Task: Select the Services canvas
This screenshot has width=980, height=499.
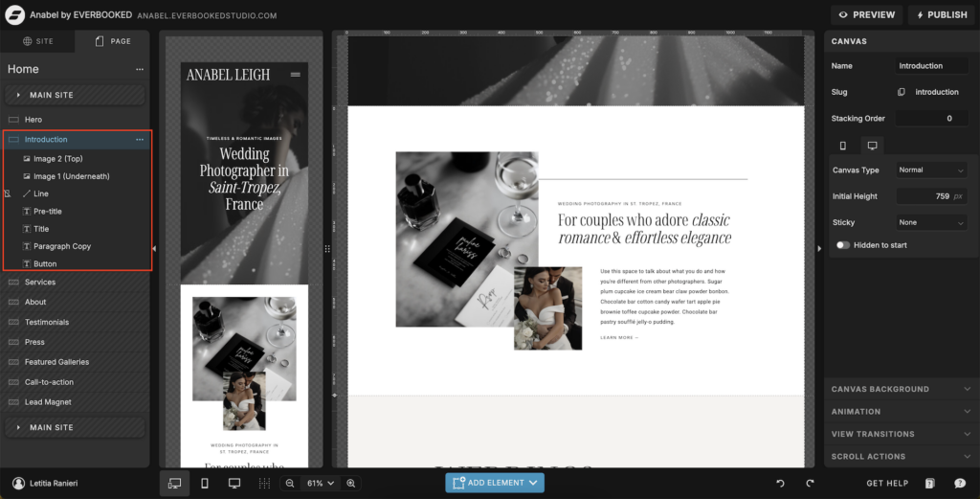Action: click(75, 282)
